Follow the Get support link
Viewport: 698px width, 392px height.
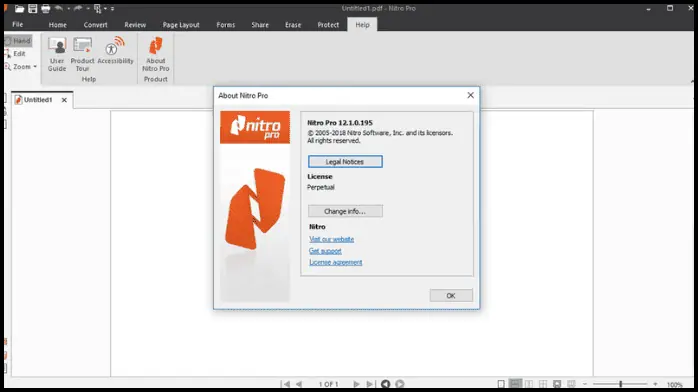point(325,251)
